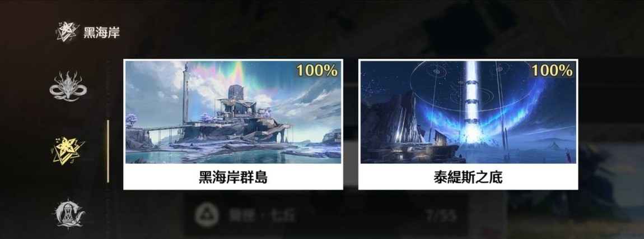Select the golden Black Shores star icon

pyautogui.click(x=68, y=150)
